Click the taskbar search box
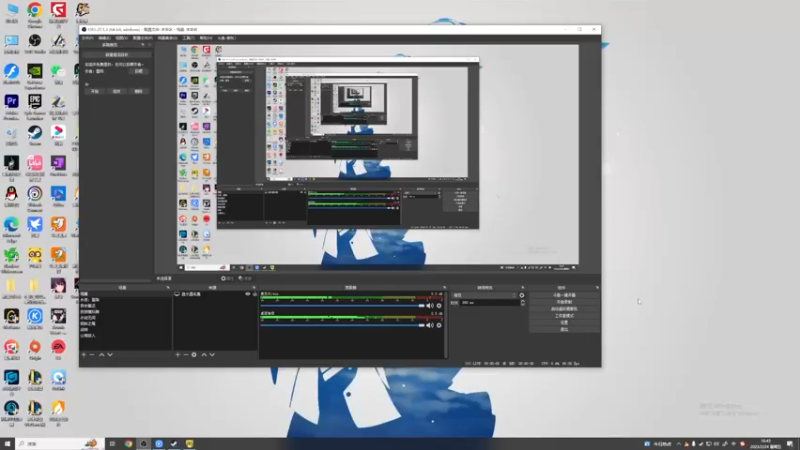 coord(59,444)
